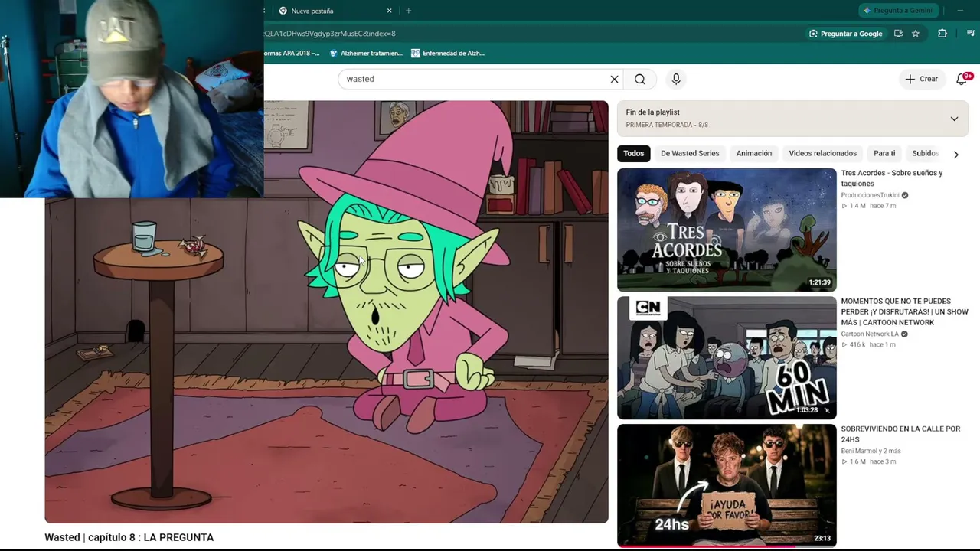Clear the YouTube search text

coord(614,79)
